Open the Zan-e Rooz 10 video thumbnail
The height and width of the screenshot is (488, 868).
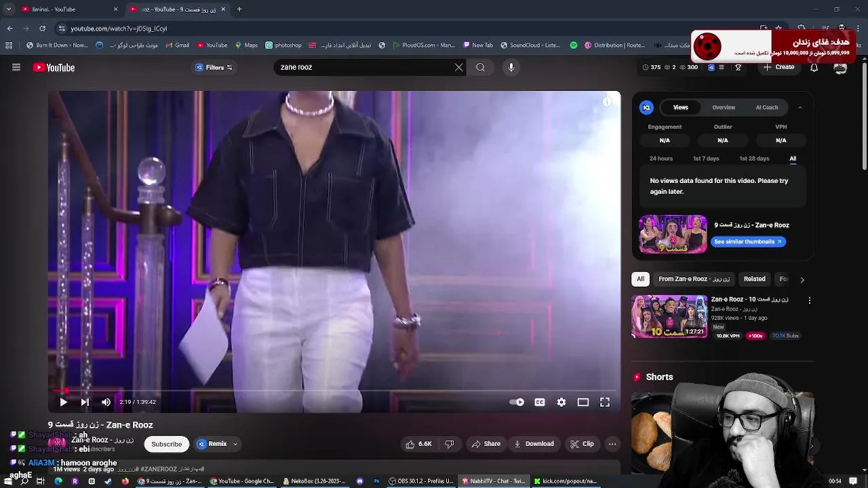point(669,316)
